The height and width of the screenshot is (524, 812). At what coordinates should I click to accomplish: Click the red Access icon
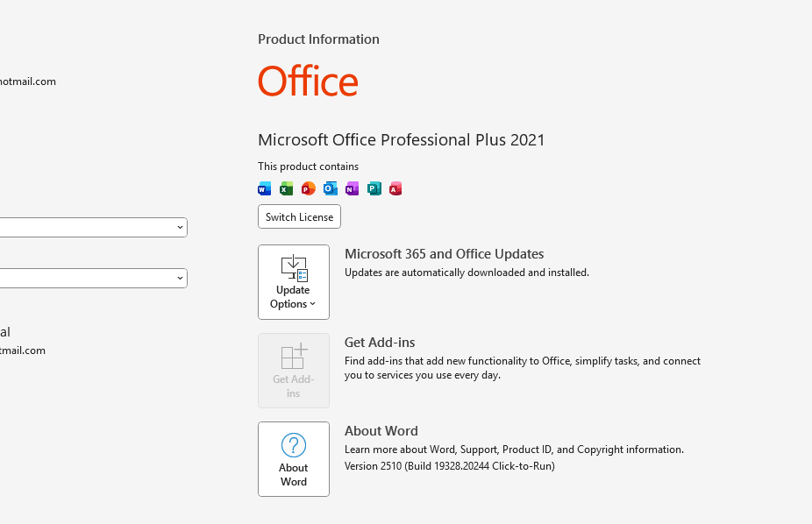point(395,188)
